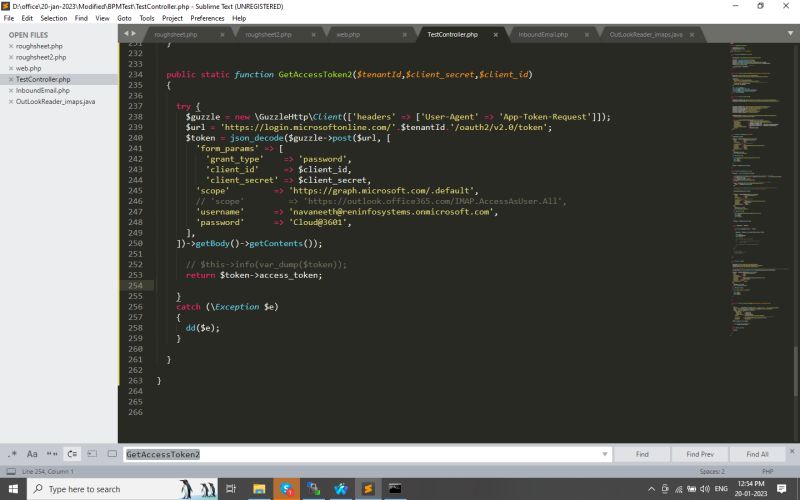Open the Project menu
Viewport: 800px width, 500px height.
[172, 18]
